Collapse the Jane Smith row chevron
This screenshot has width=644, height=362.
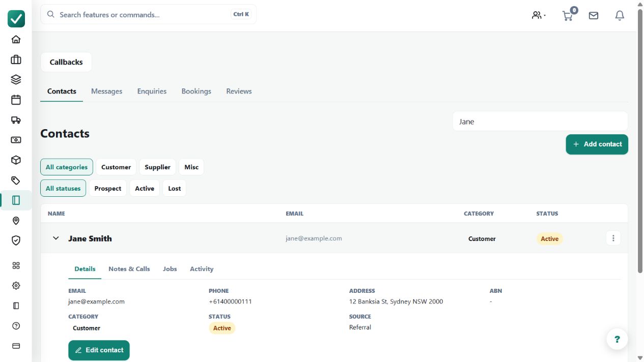(x=56, y=238)
